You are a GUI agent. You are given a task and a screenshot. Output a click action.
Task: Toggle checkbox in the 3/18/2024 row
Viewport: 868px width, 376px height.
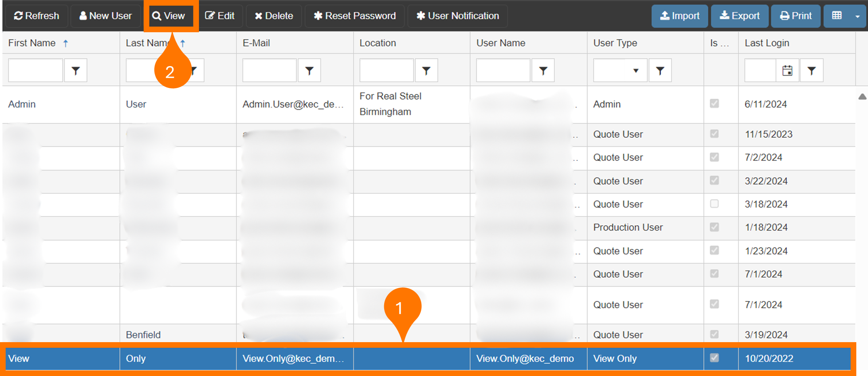714,204
